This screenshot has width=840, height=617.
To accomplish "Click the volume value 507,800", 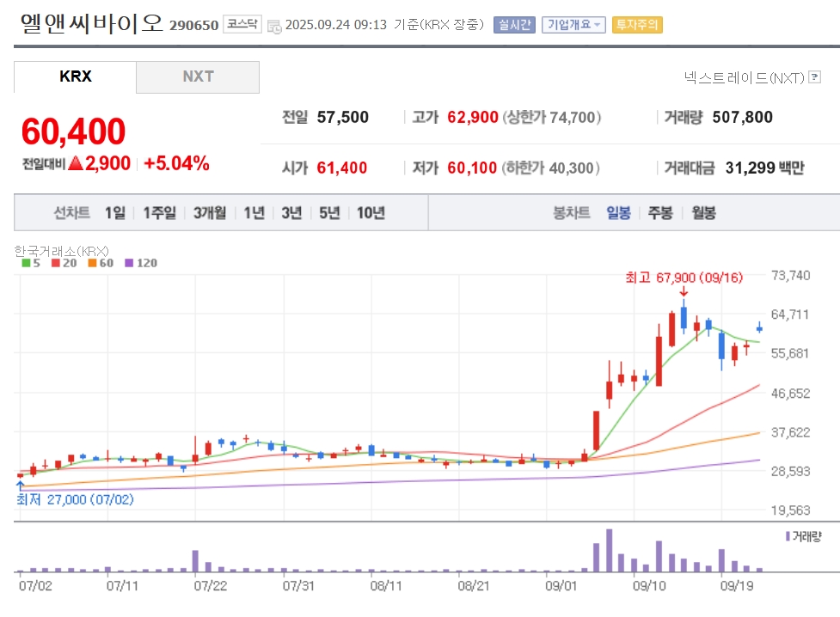I will pyautogui.click(x=743, y=117).
